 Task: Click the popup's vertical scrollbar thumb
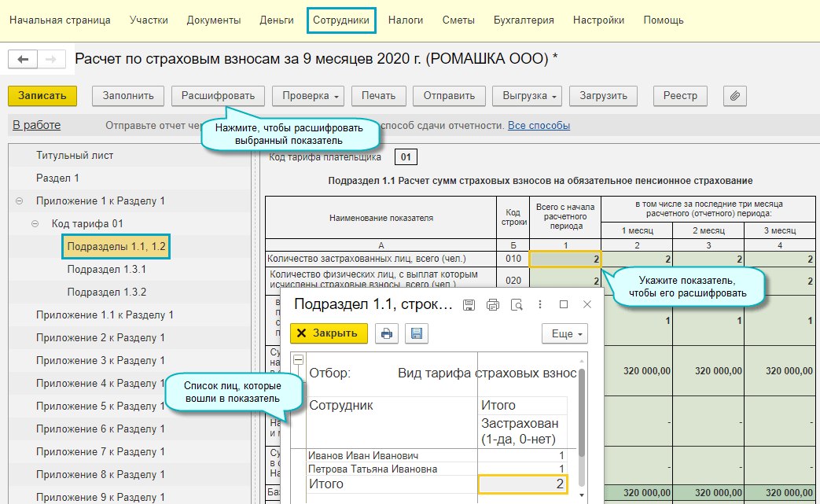[582, 413]
